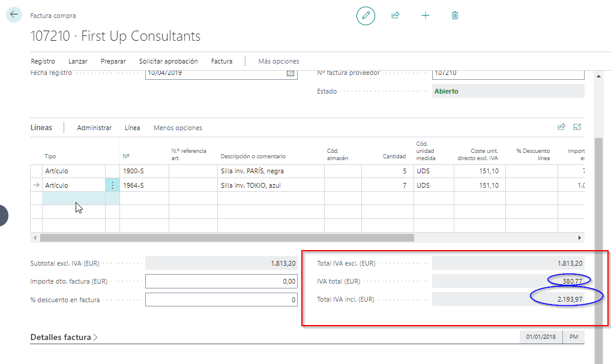
Task: Open the Línea menu in Líneas
Action: tap(133, 128)
